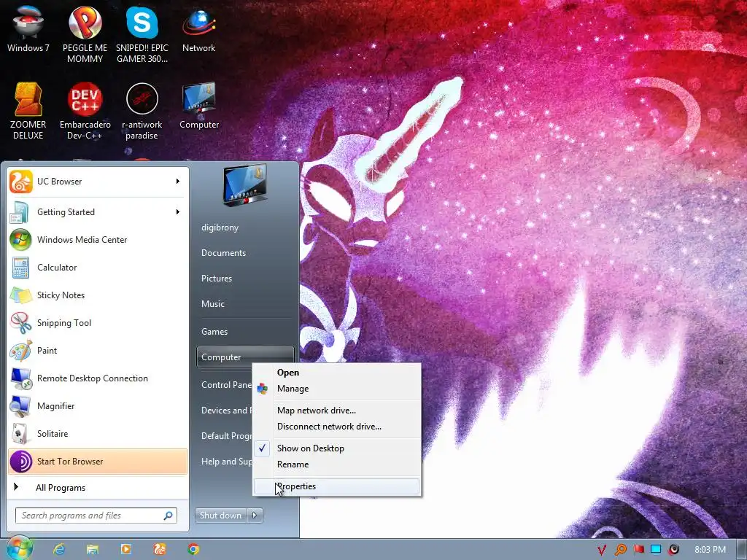Click Start Tor Browser entry
Image resolution: width=747 pixels, height=560 pixels.
coord(98,462)
